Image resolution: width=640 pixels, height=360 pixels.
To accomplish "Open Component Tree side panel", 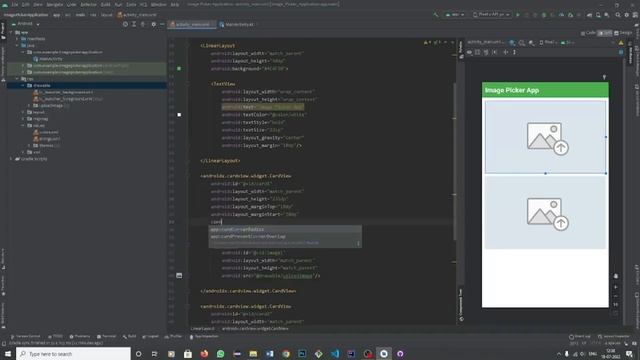I will tap(462, 305).
